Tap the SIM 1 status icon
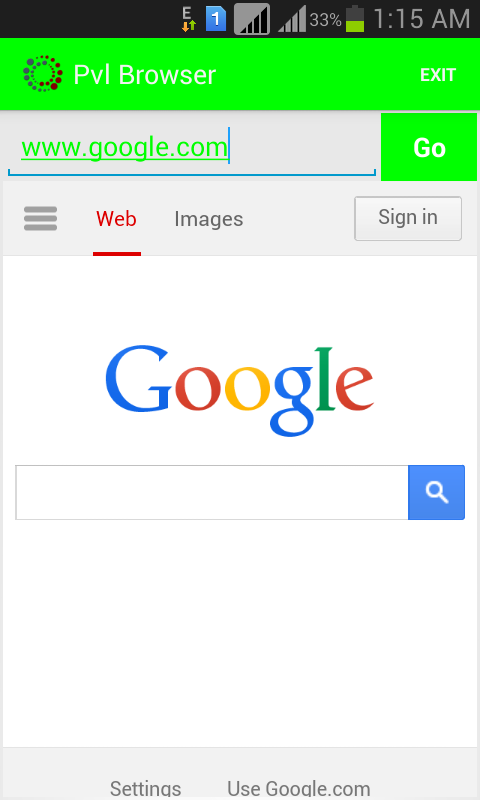Viewport: 480px width, 800px height. point(216,19)
